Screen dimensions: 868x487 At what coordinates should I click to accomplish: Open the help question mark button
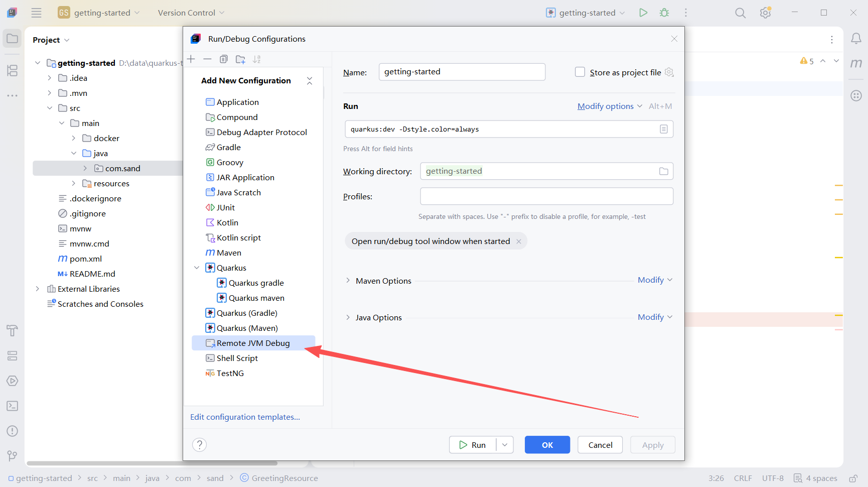click(199, 445)
